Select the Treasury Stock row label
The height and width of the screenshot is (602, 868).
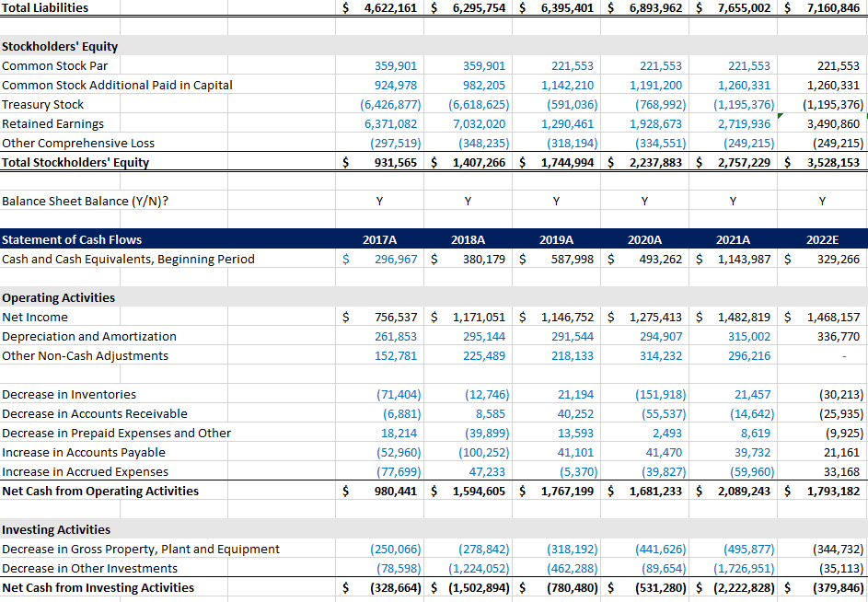click(x=42, y=105)
